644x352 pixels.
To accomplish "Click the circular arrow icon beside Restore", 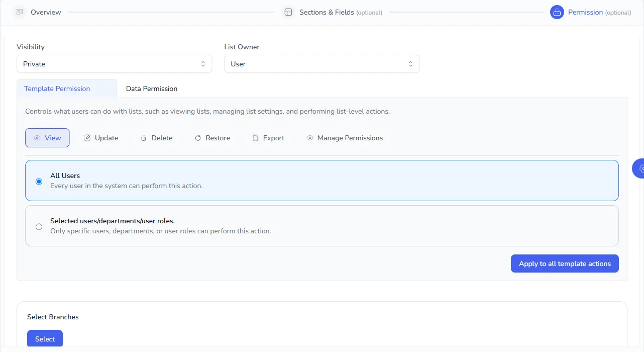I will [x=198, y=138].
